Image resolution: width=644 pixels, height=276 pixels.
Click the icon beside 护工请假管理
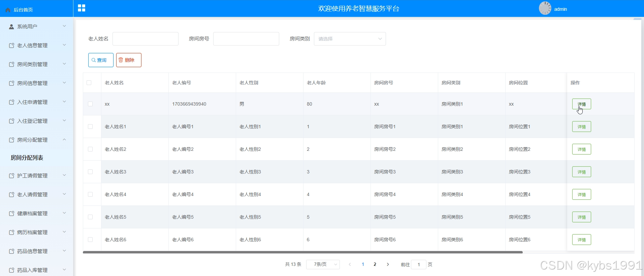click(11, 175)
